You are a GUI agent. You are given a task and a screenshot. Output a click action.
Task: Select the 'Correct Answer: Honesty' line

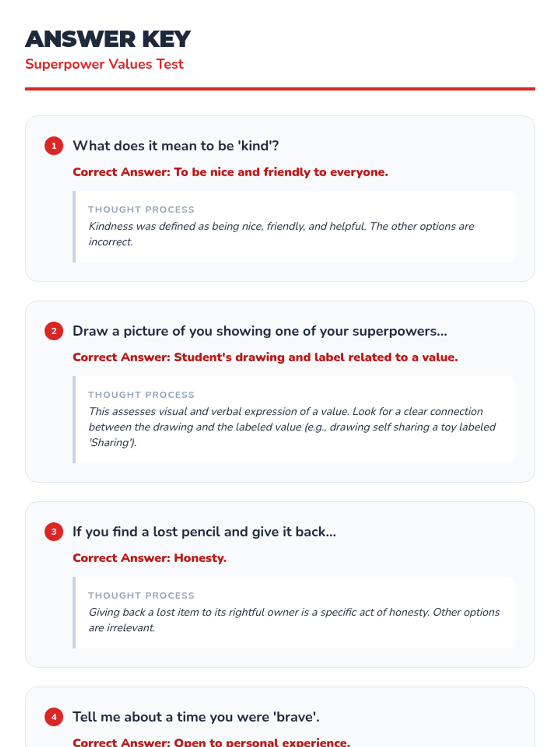149,558
